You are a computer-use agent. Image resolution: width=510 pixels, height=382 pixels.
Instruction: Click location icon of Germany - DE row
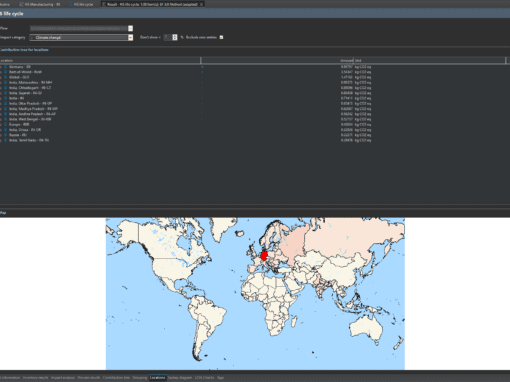pos(5,67)
